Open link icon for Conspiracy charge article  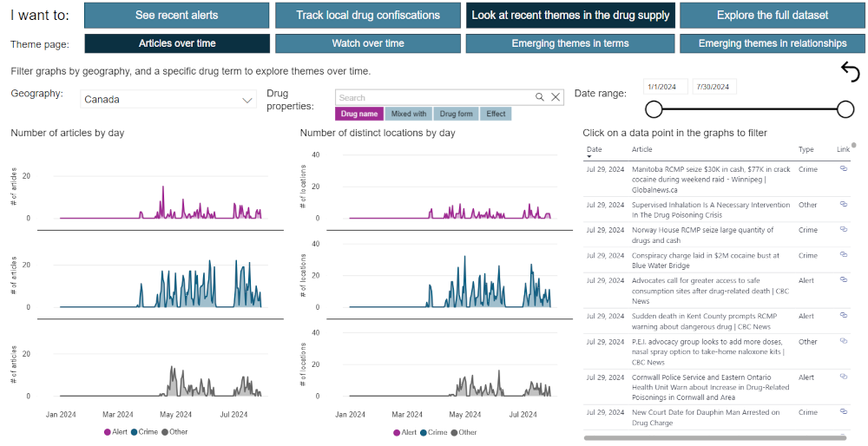[x=843, y=255]
